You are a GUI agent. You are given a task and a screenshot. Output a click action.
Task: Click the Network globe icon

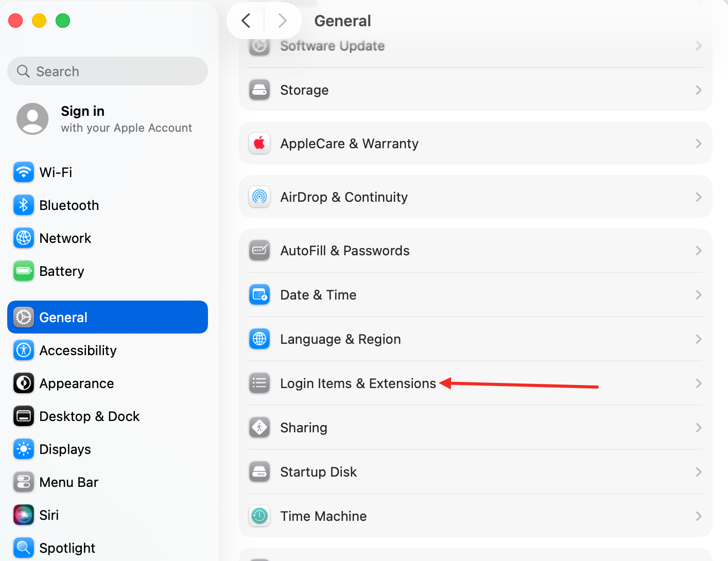(24, 238)
